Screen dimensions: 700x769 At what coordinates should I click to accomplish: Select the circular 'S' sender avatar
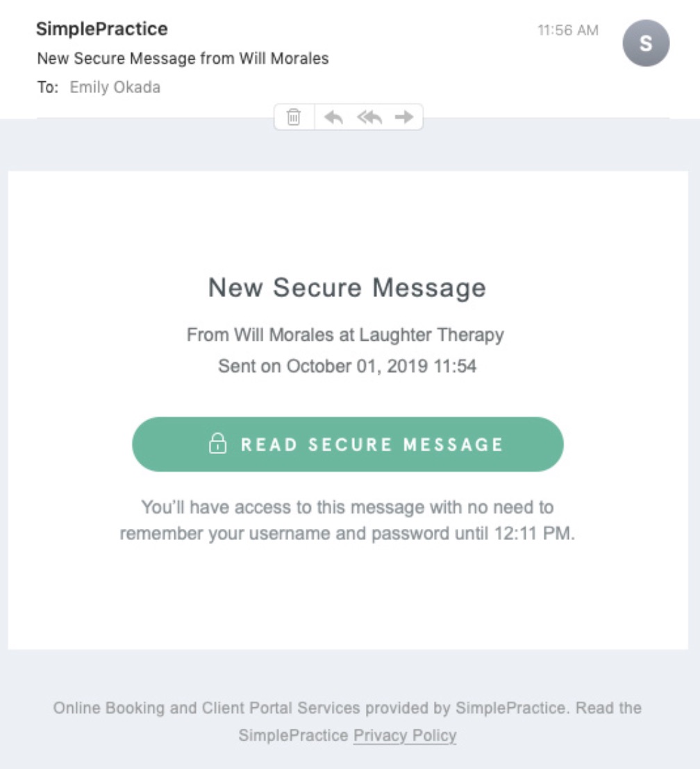[x=646, y=43]
